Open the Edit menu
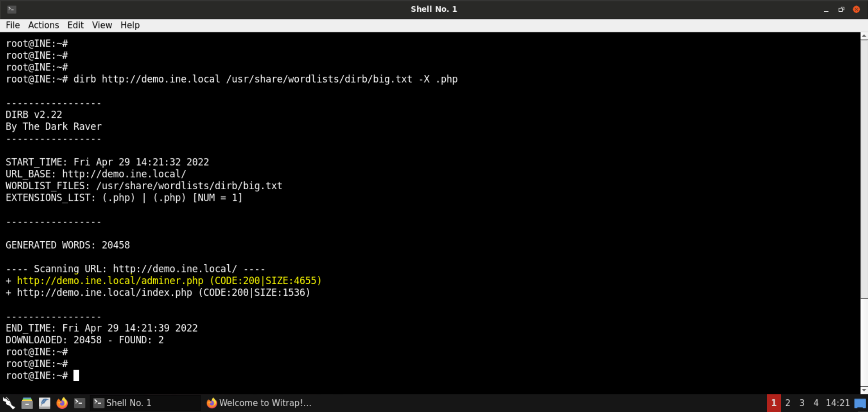This screenshot has height=412, width=868. click(75, 25)
